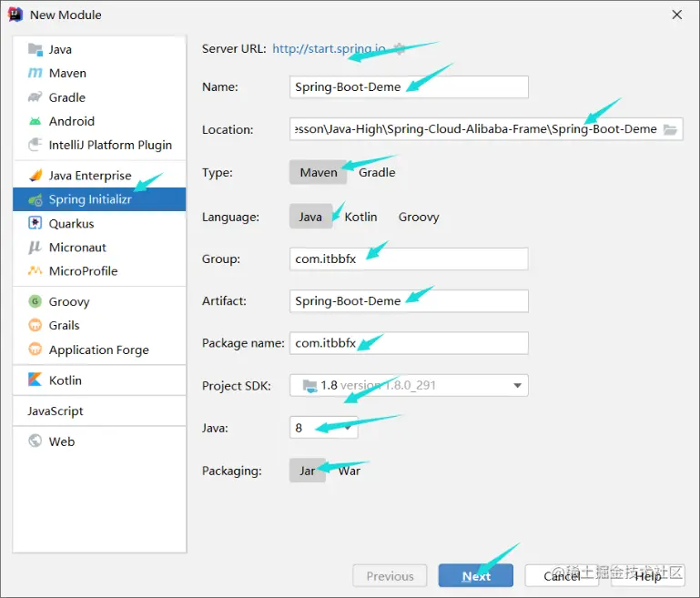
Task: Click the Android robot icon
Action: pyautogui.click(x=36, y=121)
